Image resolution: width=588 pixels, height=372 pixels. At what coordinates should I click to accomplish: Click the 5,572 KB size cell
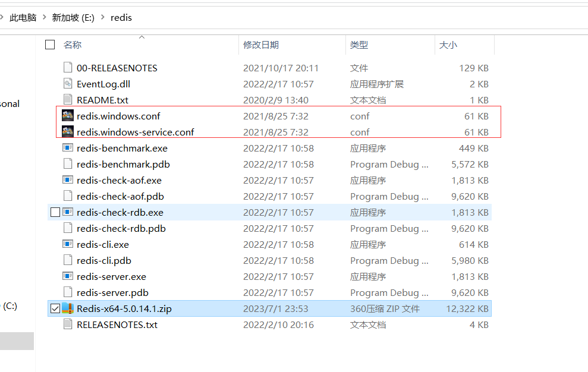pyautogui.click(x=470, y=164)
